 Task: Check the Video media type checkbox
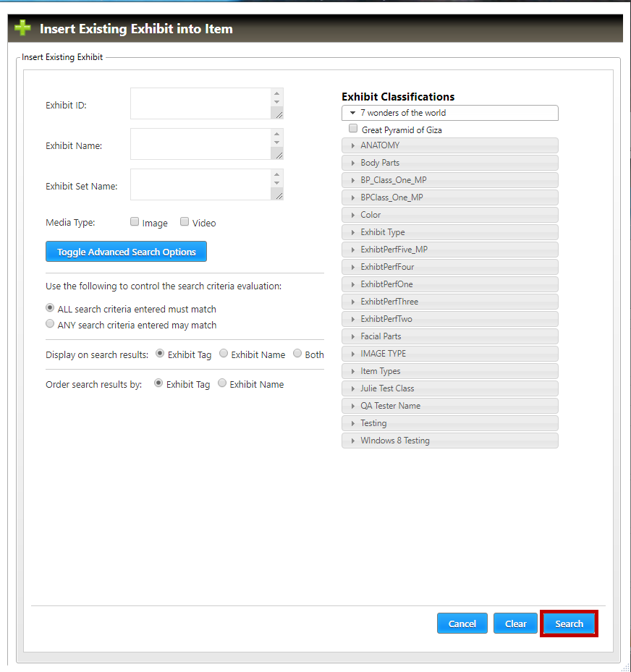pos(185,222)
